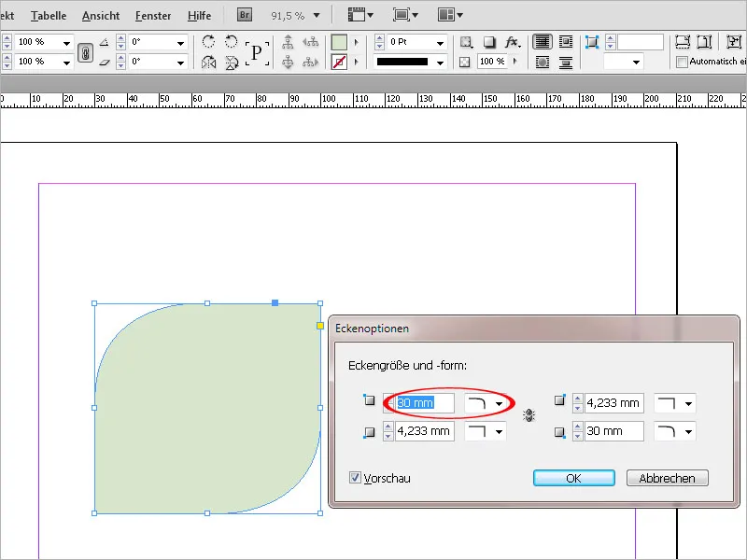Screen dimensions: 747x560
Task: Open the horizontal scale 100 % dropdown
Action: point(66,43)
